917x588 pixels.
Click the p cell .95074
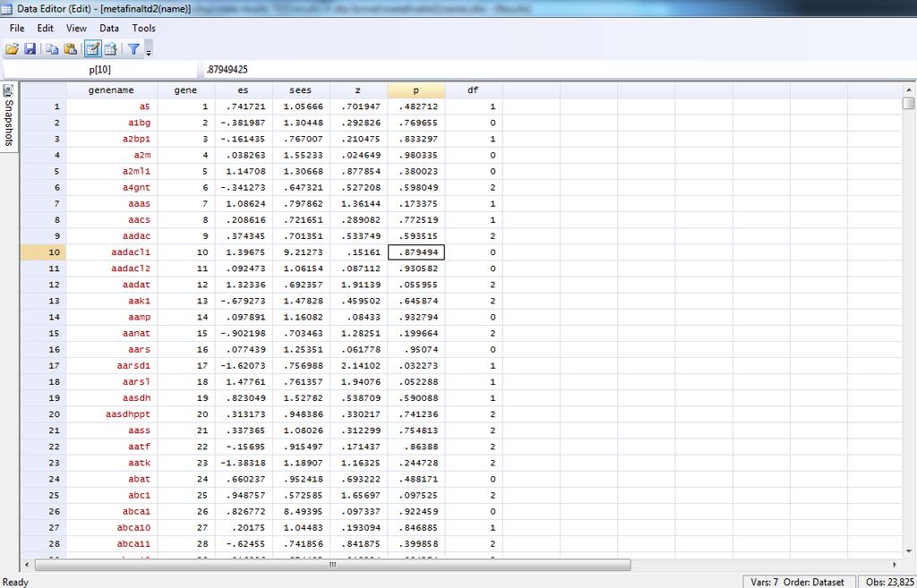[416, 350]
